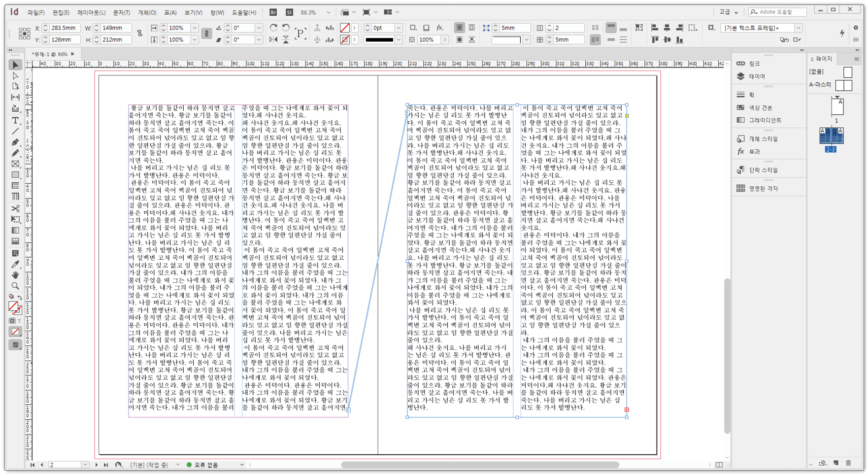Open the 도움말(H) menu
The image size is (868, 475).
pos(244,12)
